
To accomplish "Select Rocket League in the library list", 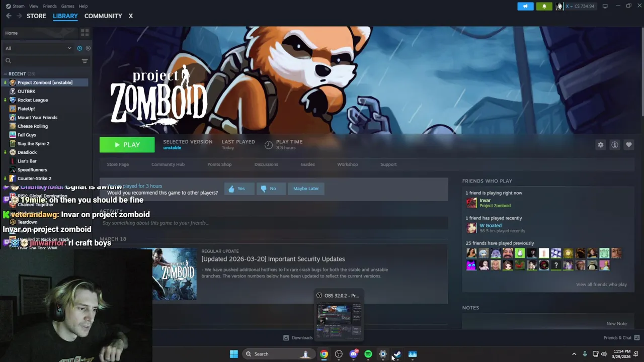I will tap(33, 100).
